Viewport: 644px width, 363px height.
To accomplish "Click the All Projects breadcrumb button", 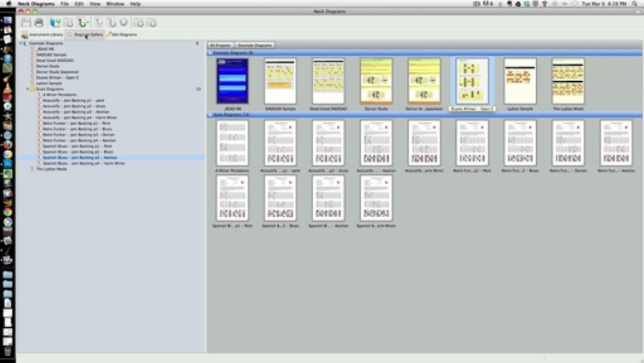I will 220,45.
